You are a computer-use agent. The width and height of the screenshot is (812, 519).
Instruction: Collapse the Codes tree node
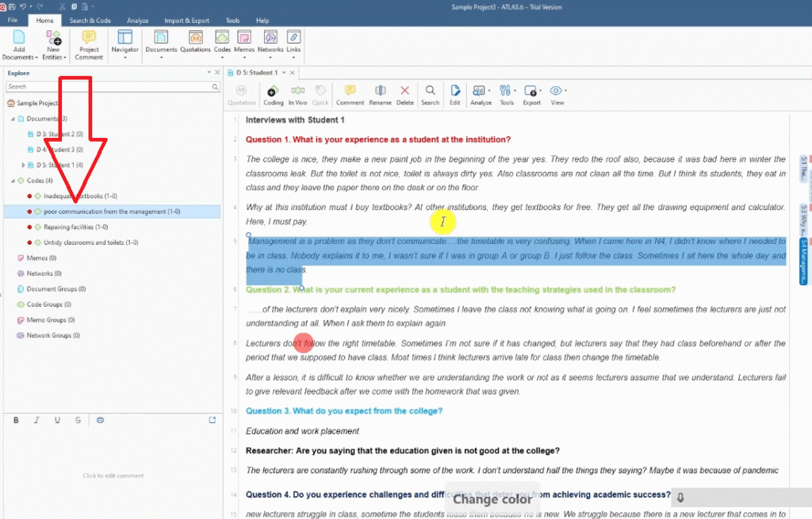coord(13,181)
